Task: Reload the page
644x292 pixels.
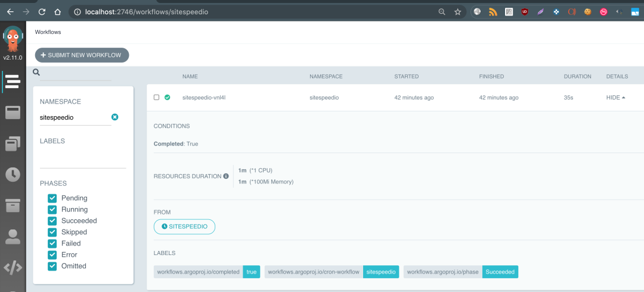Action: pyautogui.click(x=42, y=12)
